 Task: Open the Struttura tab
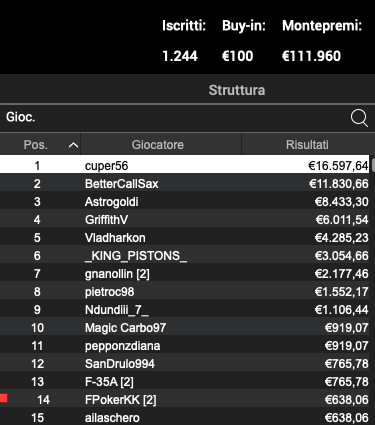pyautogui.click(x=237, y=90)
